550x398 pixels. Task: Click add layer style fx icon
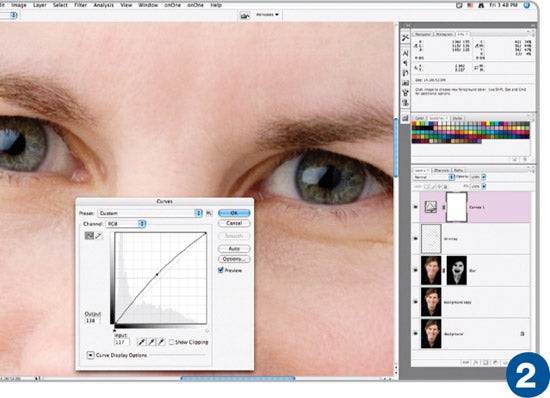(x=476, y=363)
